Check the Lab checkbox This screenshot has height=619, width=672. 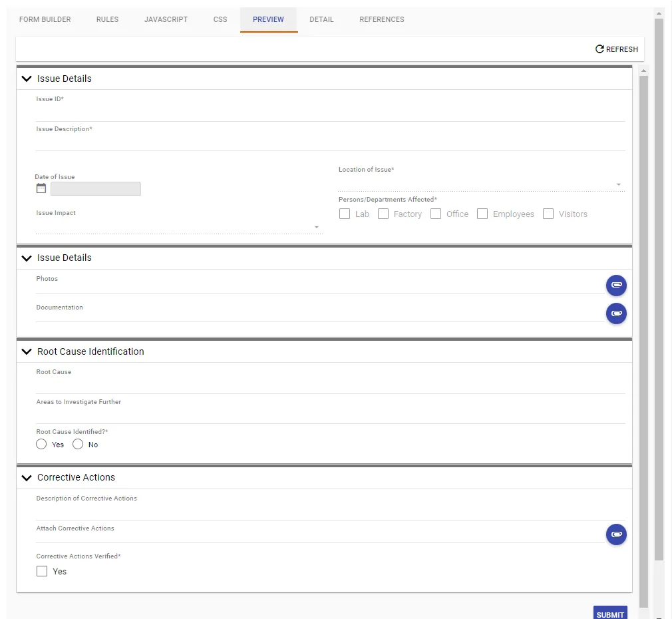345,214
